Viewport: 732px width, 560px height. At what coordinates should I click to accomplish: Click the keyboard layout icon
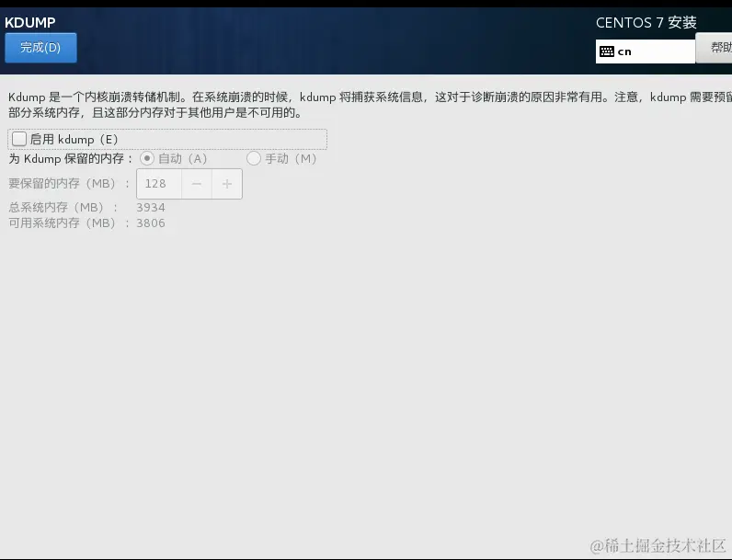click(x=606, y=51)
